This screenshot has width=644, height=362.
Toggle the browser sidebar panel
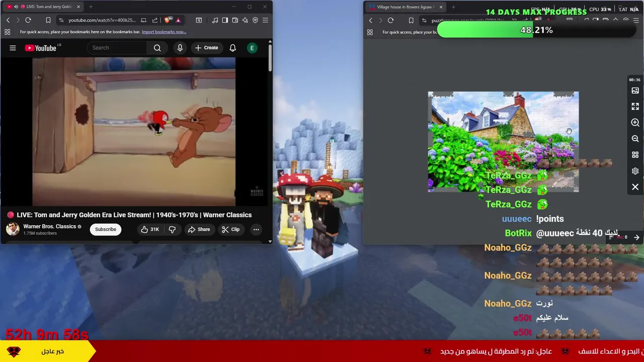click(225, 20)
